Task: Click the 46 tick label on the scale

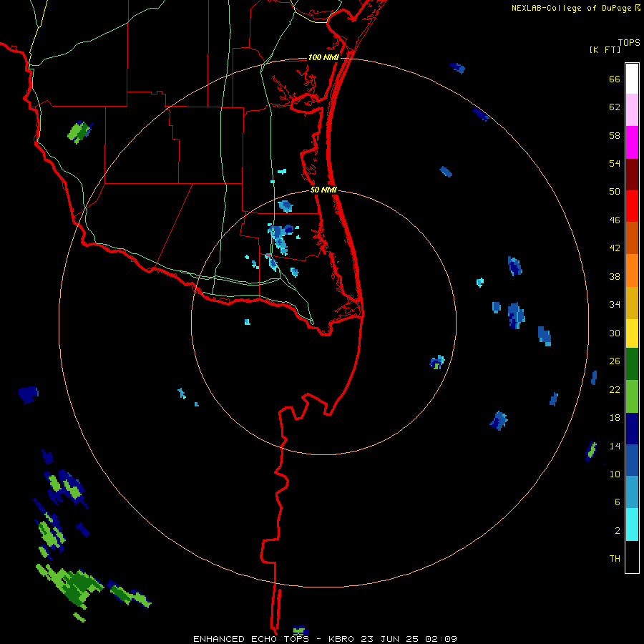Action: (x=615, y=220)
